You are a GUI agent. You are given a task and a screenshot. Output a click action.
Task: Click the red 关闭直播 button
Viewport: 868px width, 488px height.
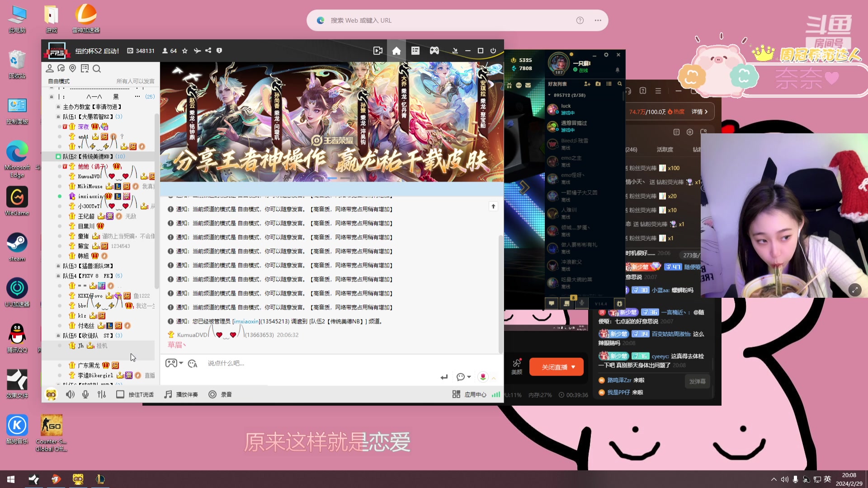(556, 366)
